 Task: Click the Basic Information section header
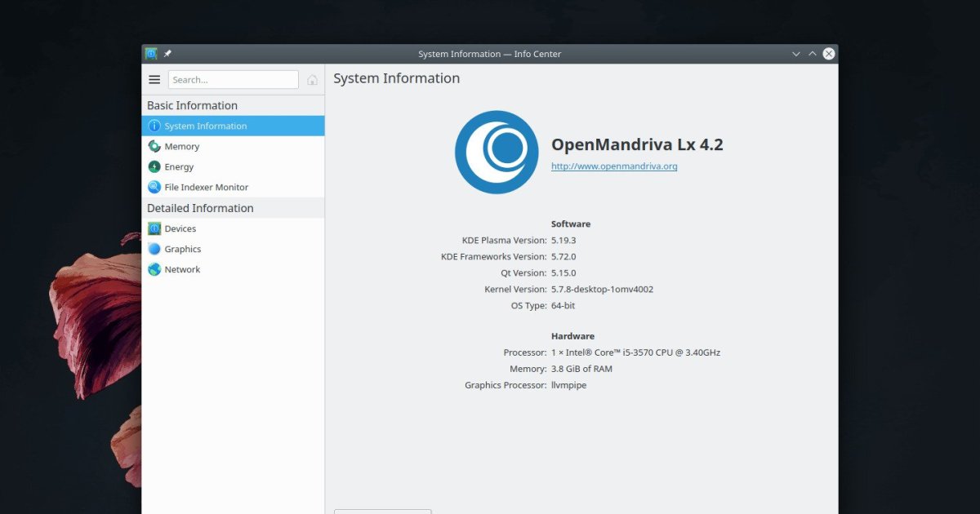[192, 106]
